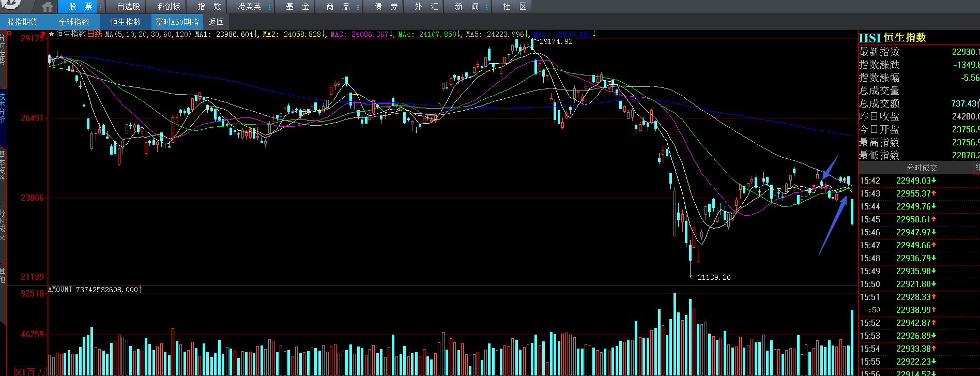
Task: Expand the 港美英 dropdown dots
Action: coord(270,7)
